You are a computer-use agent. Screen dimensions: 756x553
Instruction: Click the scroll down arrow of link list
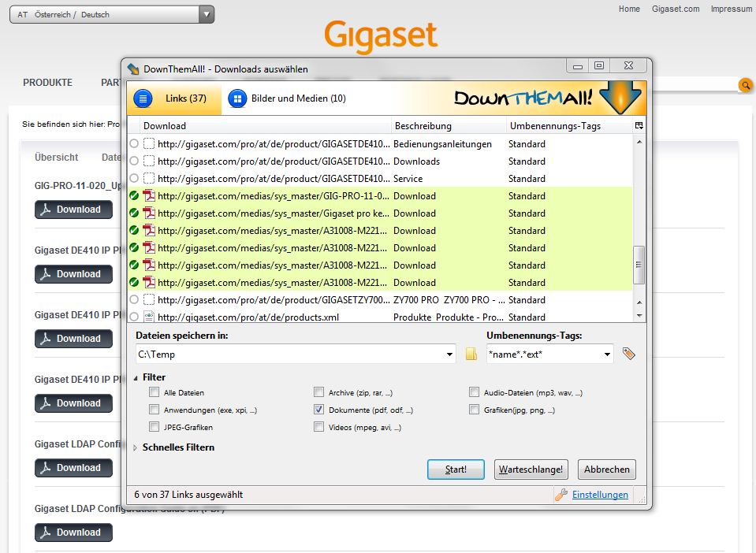(639, 316)
